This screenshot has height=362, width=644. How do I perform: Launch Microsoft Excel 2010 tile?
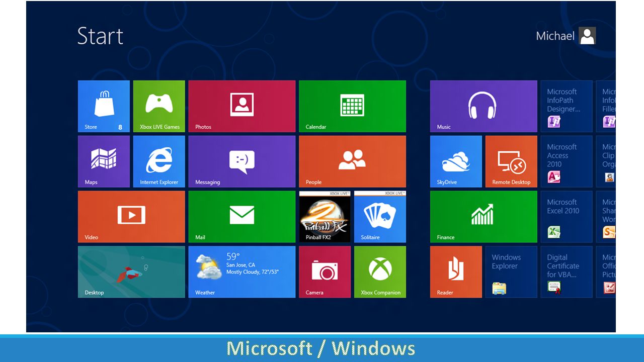tap(567, 217)
